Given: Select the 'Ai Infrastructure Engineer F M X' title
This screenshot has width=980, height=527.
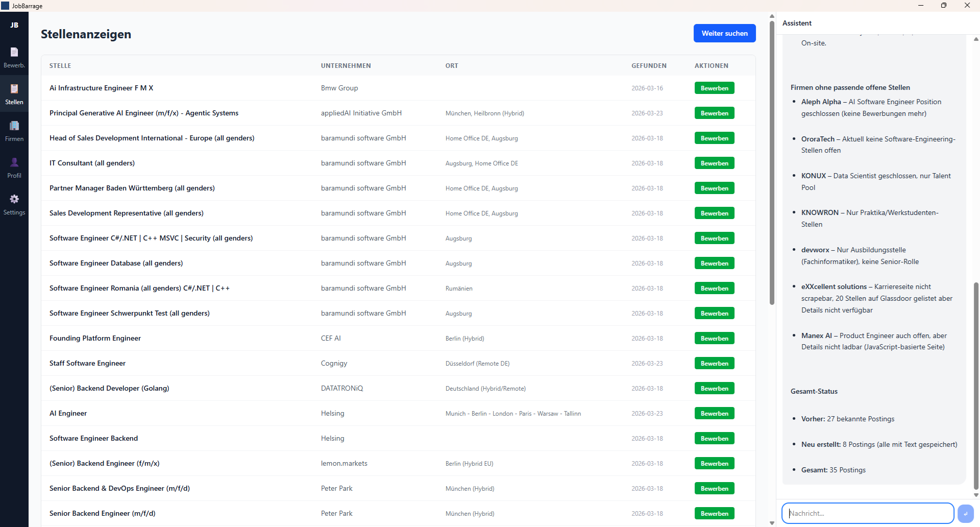Looking at the screenshot, I should [x=101, y=88].
